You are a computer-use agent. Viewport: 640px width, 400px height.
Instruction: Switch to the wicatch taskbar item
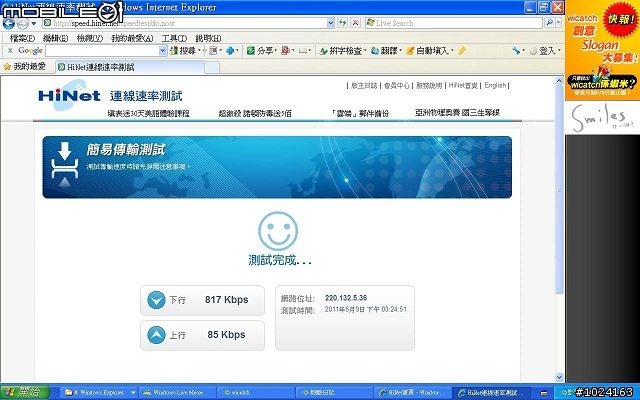click(x=256, y=393)
